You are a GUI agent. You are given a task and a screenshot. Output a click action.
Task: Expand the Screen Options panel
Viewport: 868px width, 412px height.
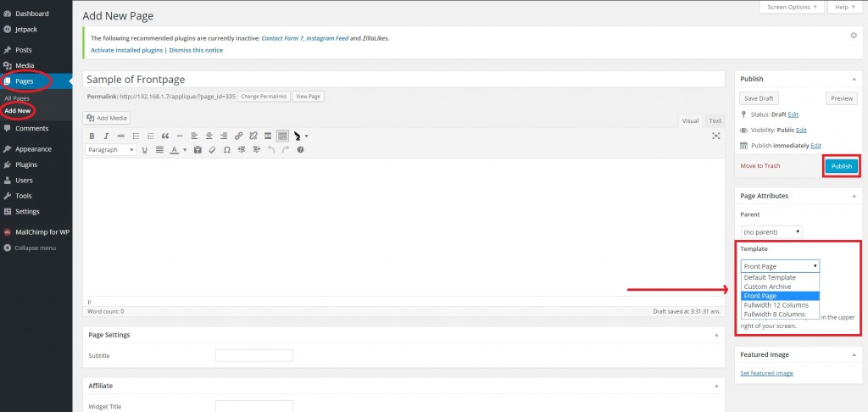pyautogui.click(x=793, y=7)
